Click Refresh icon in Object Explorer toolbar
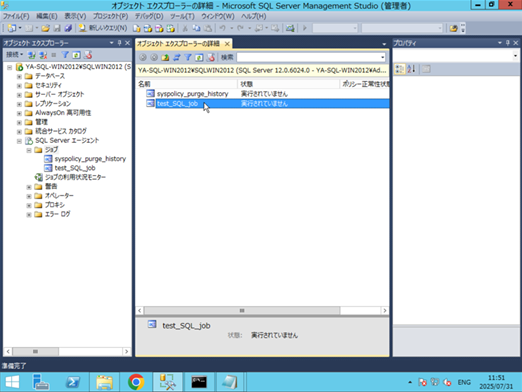The width and height of the screenshot is (522, 392). [x=76, y=55]
